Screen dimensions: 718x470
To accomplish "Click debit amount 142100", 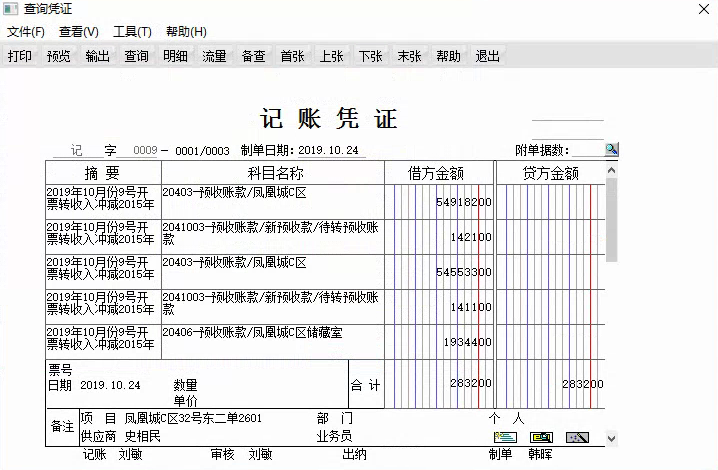I will [471, 237].
